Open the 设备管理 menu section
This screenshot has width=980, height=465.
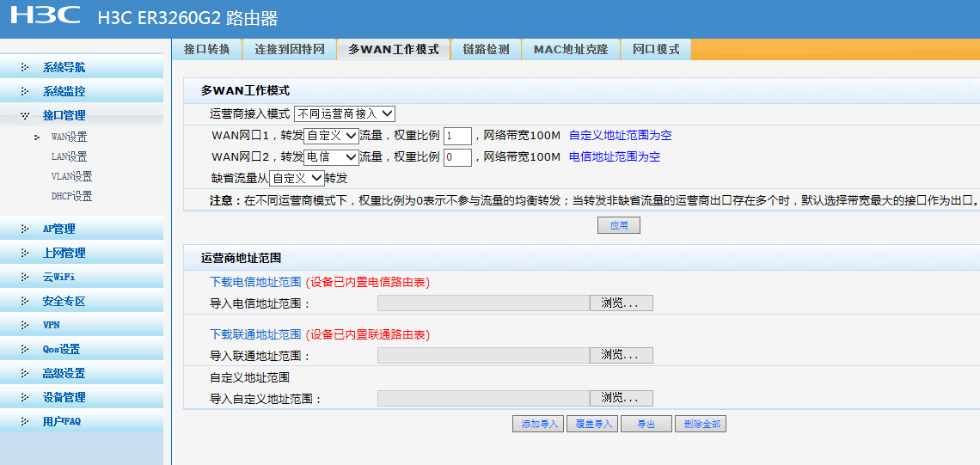(82, 397)
